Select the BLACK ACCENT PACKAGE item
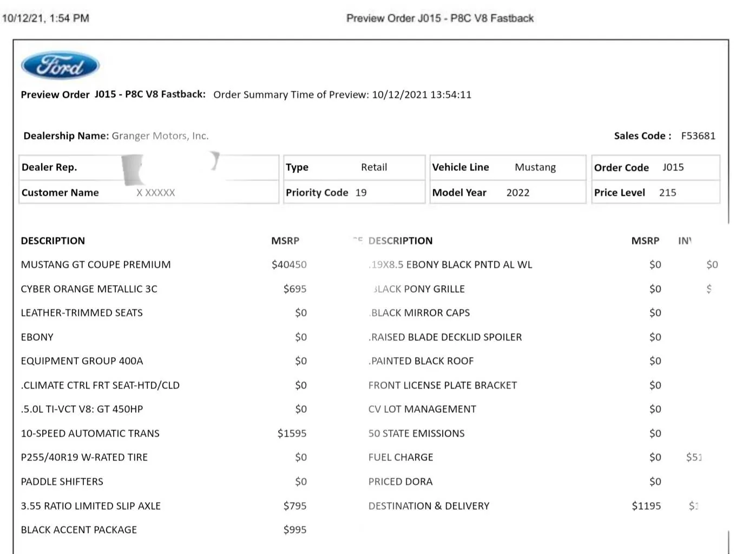The height and width of the screenshot is (554, 756). tap(78, 530)
